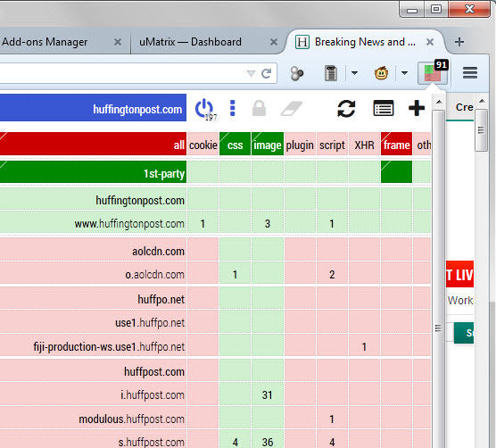Toggle uMatrix power button for huffingtonpost.com
Viewport: 496px width, 448px height.
tap(204, 108)
